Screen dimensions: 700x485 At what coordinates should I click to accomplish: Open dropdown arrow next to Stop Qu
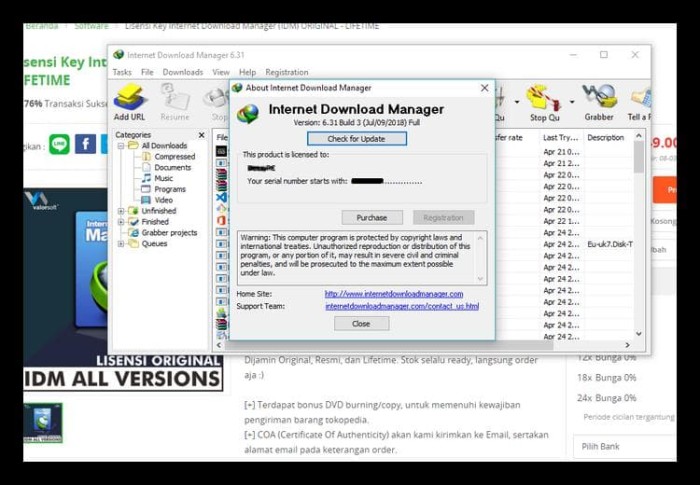click(x=571, y=102)
